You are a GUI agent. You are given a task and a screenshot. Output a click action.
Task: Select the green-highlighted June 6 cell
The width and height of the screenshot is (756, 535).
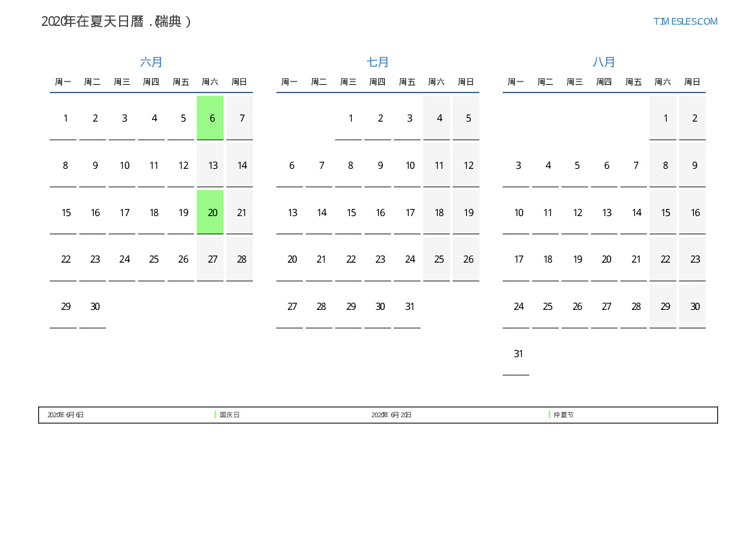pos(210,118)
